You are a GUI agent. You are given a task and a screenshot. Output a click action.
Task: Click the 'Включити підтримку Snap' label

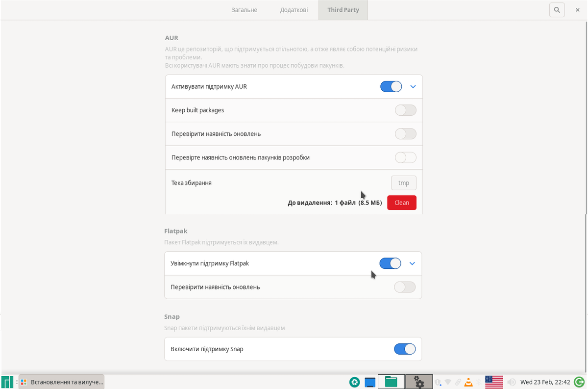(x=207, y=349)
